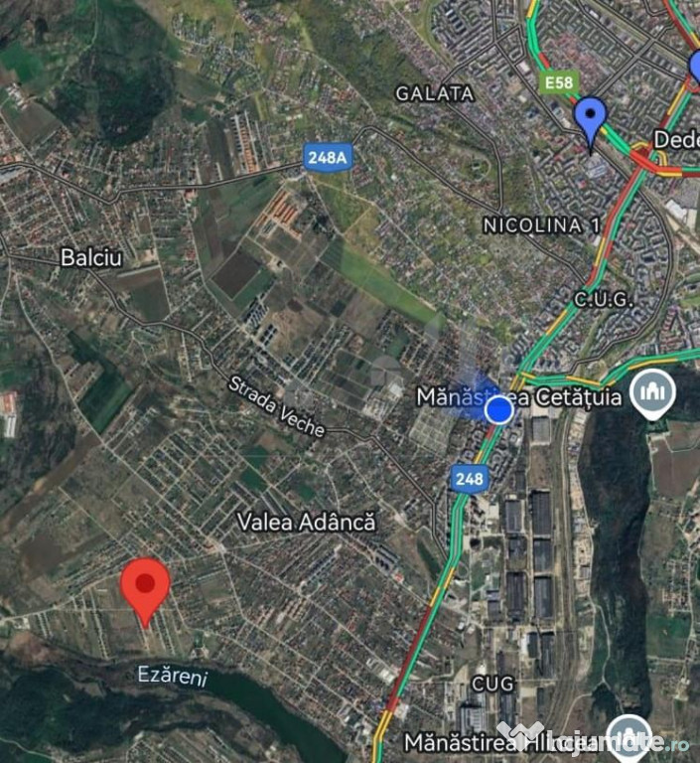Click the CUG industrial area label
Image resolution: width=700 pixels, height=763 pixels.
coord(492,685)
